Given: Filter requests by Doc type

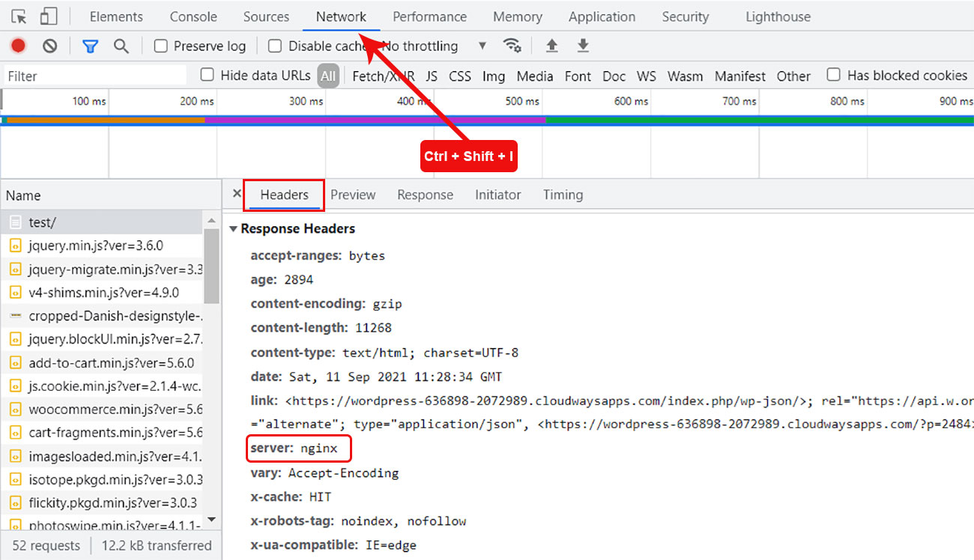Looking at the screenshot, I should (614, 76).
